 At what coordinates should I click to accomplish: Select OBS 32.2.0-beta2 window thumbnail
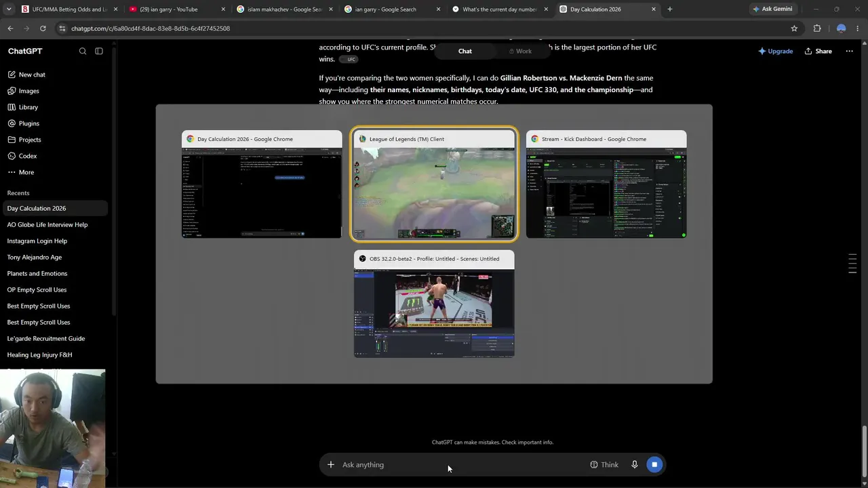pos(434,304)
